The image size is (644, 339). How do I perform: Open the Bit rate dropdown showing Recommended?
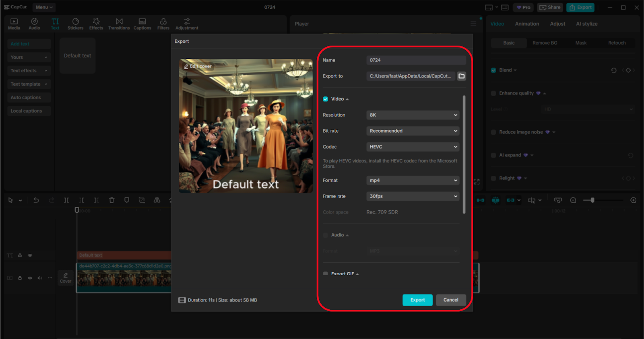pos(413,131)
